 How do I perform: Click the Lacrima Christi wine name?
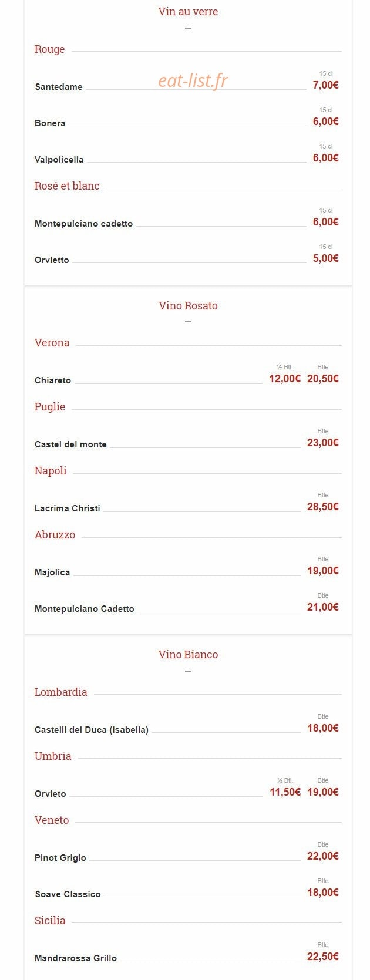tap(68, 508)
